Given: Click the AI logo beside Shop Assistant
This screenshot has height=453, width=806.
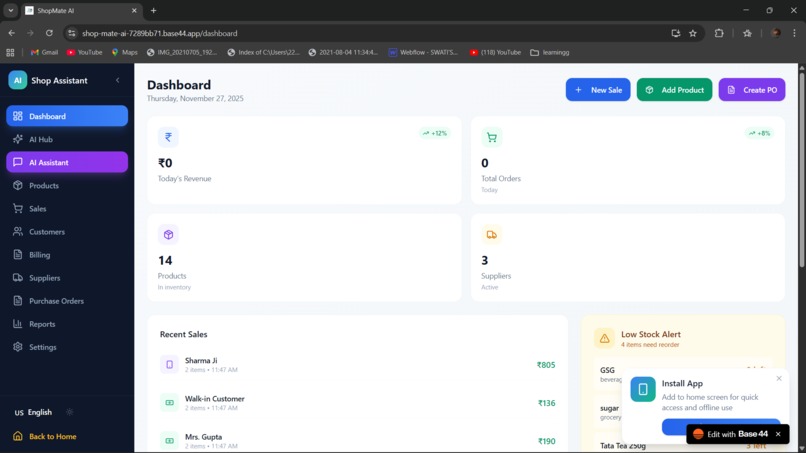Looking at the screenshot, I should pos(17,80).
